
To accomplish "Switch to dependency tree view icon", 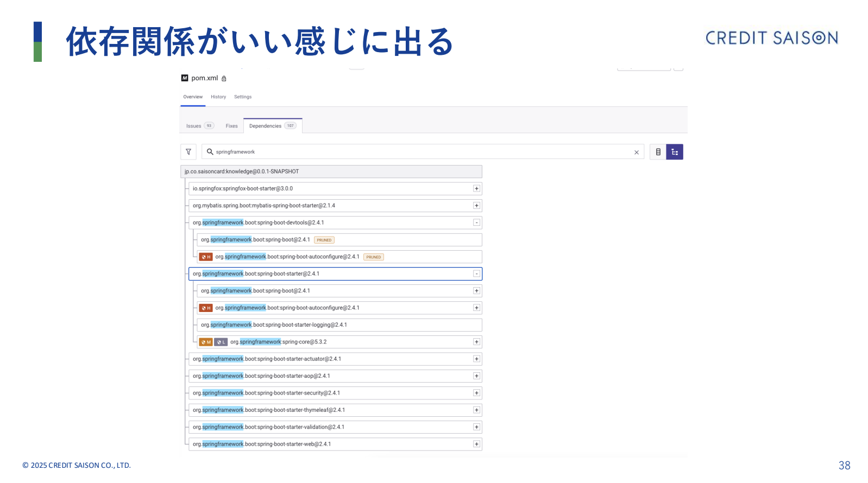I will [x=675, y=152].
